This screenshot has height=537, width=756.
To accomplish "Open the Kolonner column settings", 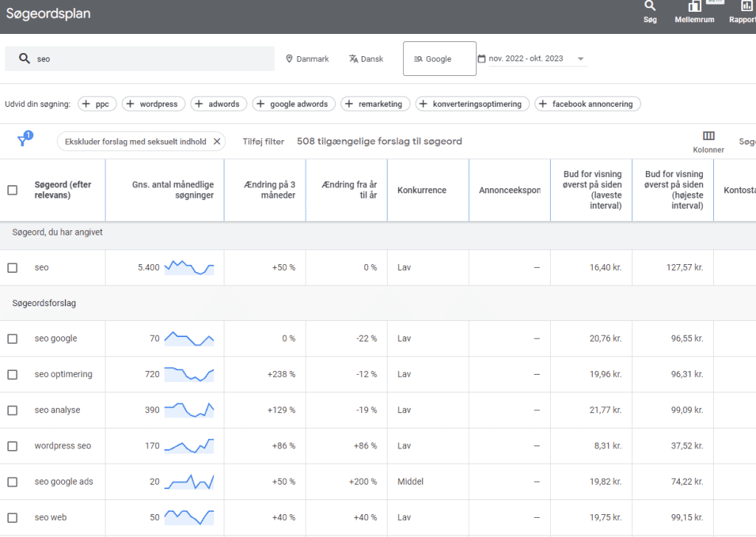I will click(708, 140).
